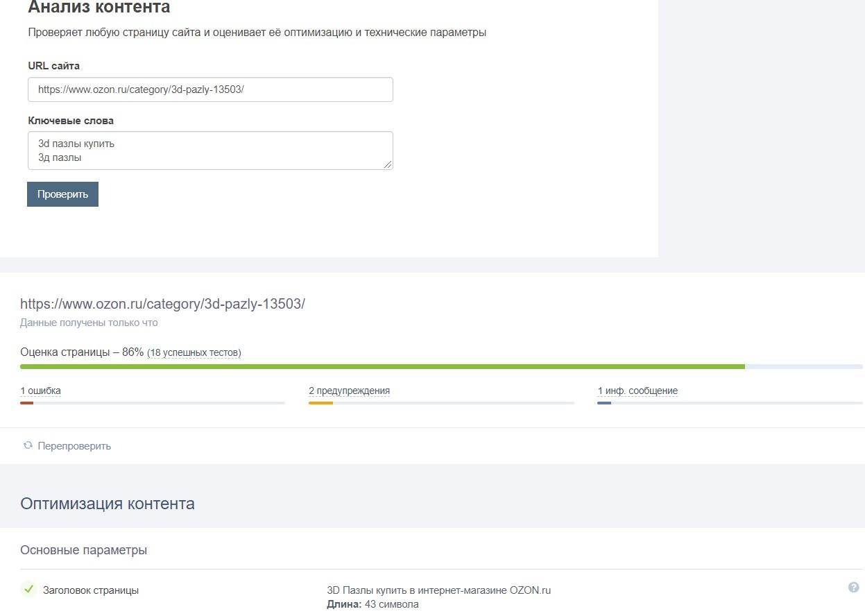This screenshot has width=865, height=616.
Task: Click the refresh icon beside Перепроверить
Action: (x=28, y=445)
